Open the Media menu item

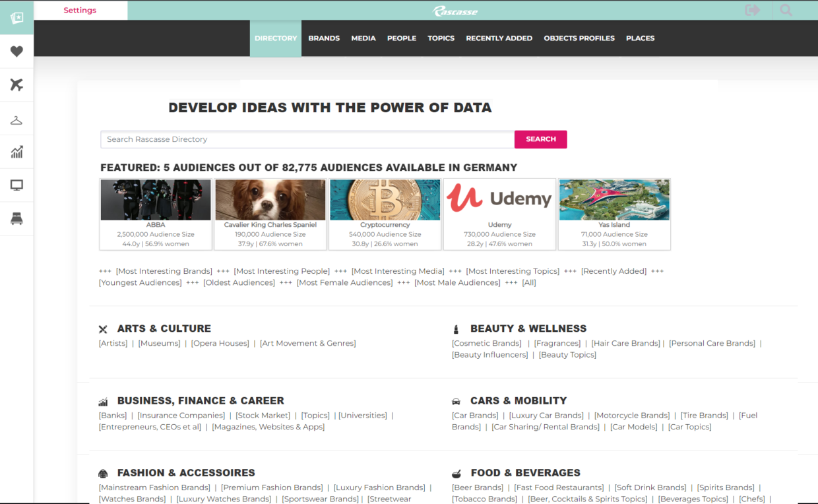coord(363,38)
